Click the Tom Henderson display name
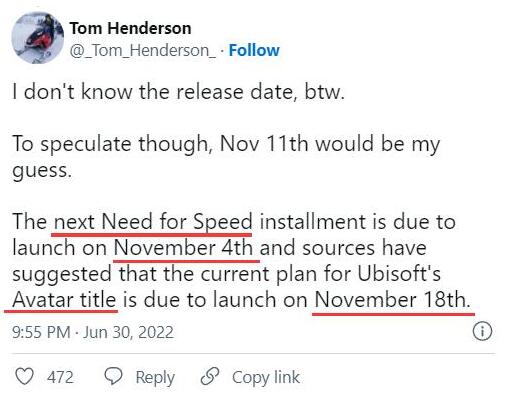Screen dimensions: 507x399 pos(130,28)
